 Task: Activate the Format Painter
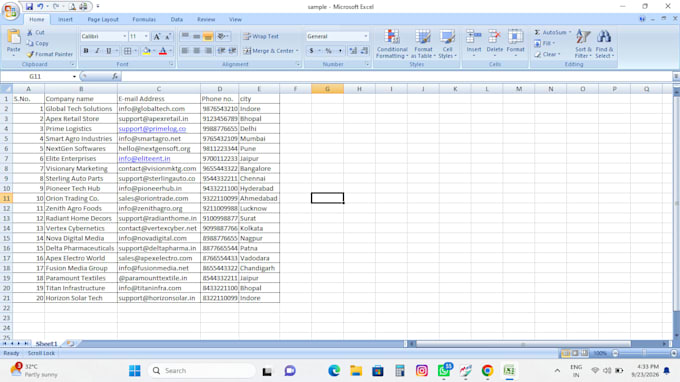coord(49,54)
